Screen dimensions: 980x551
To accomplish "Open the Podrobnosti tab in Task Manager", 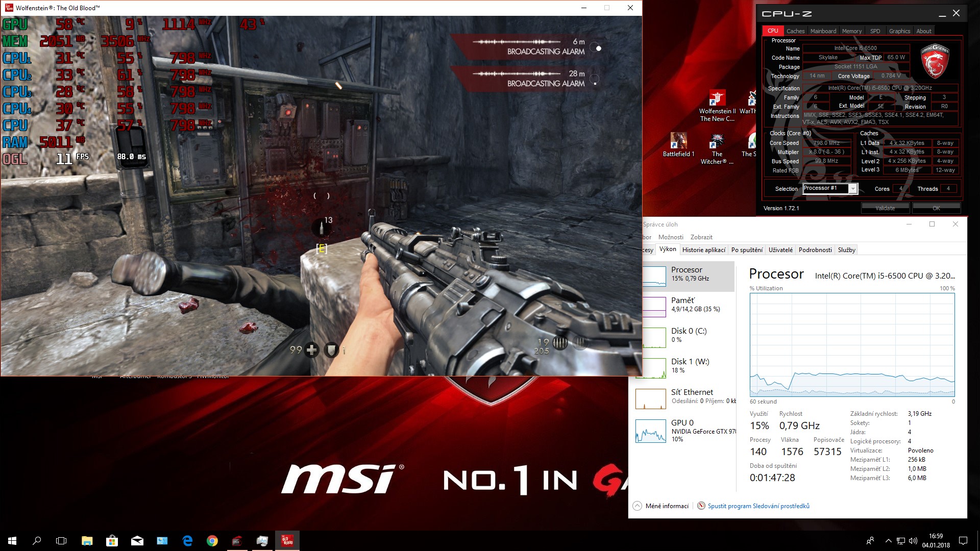I will (x=815, y=250).
